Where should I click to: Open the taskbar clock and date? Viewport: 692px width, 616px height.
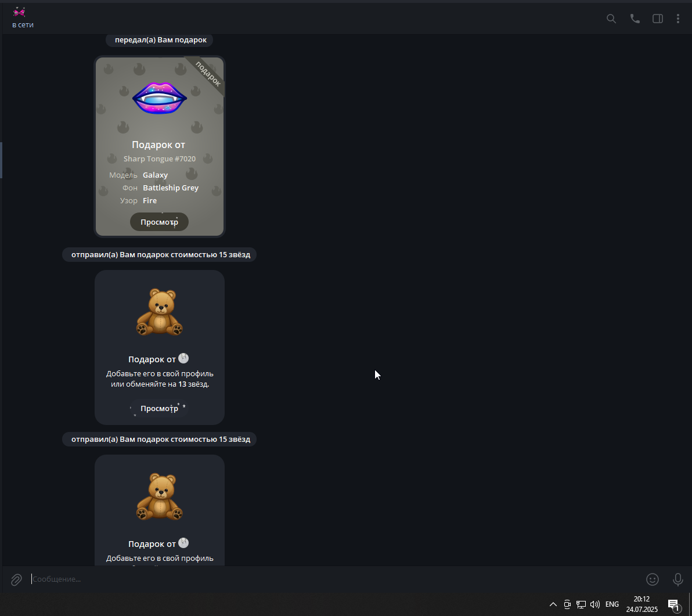point(641,604)
